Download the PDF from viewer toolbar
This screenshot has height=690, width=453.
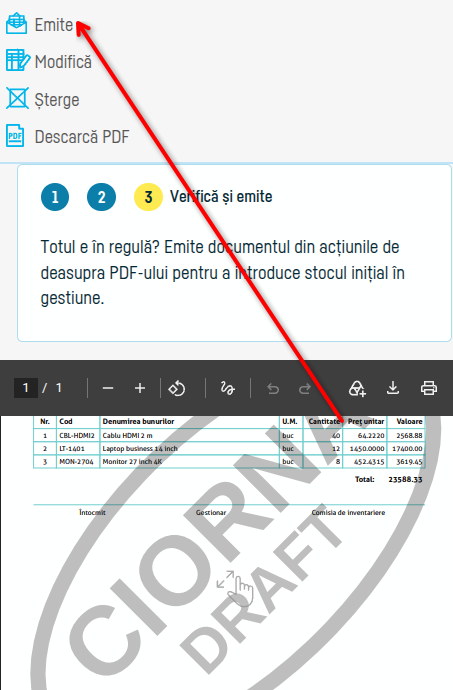pos(393,388)
